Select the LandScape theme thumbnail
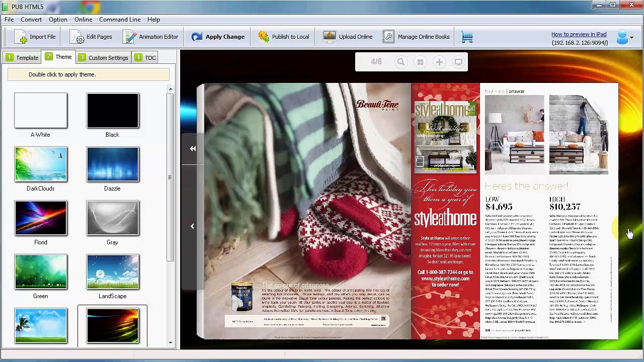Screen dimensions: 644x362 pyautogui.click(x=112, y=271)
